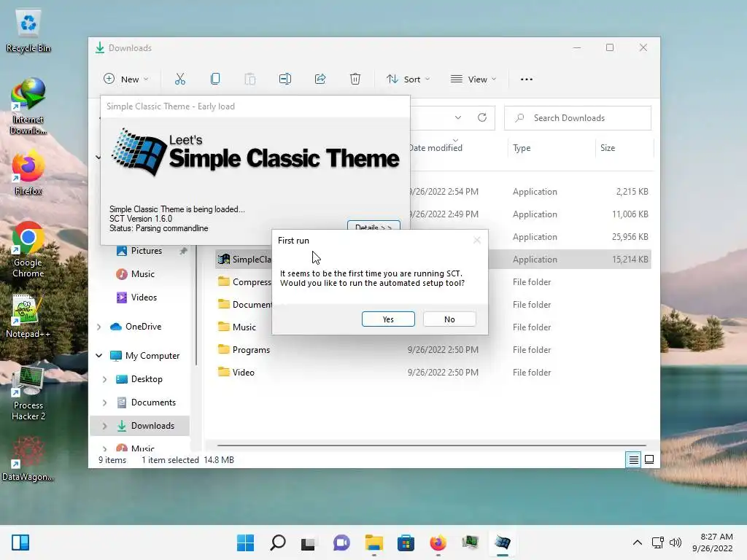Open DataWagon desktop shortcut
Image resolution: width=747 pixels, height=560 pixels.
point(28,459)
